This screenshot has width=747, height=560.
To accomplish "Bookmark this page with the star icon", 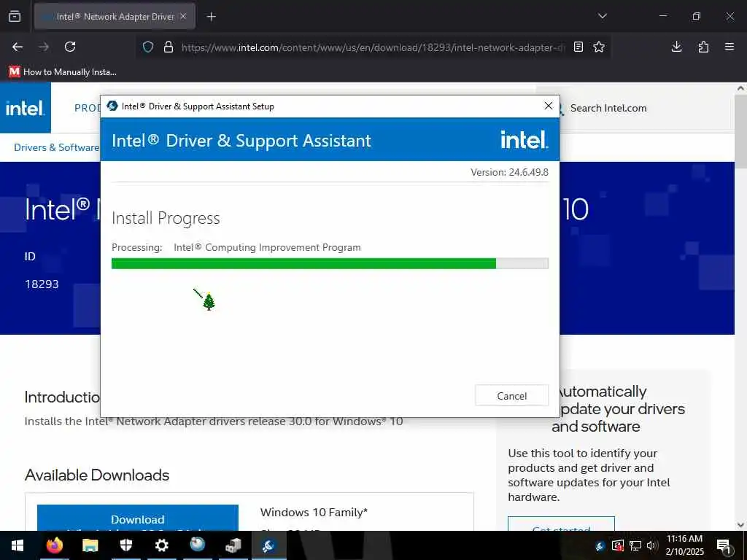I will tap(599, 47).
